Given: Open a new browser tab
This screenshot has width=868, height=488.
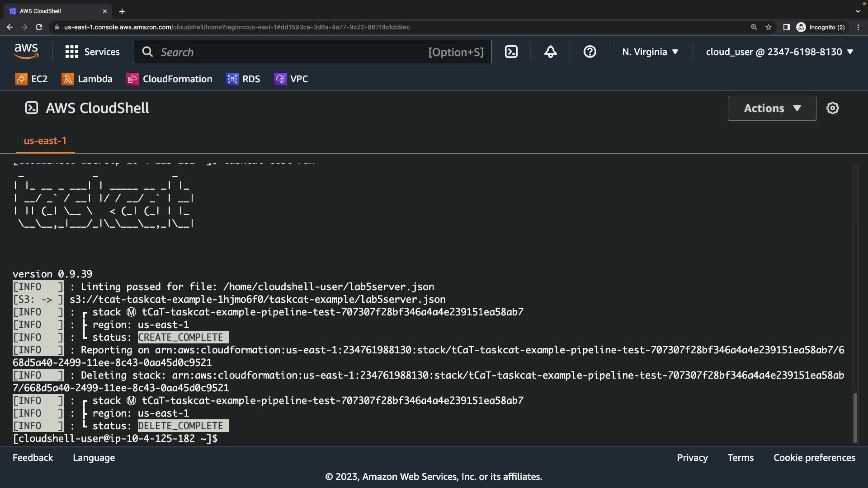Looking at the screenshot, I should click(x=122, y=11).
